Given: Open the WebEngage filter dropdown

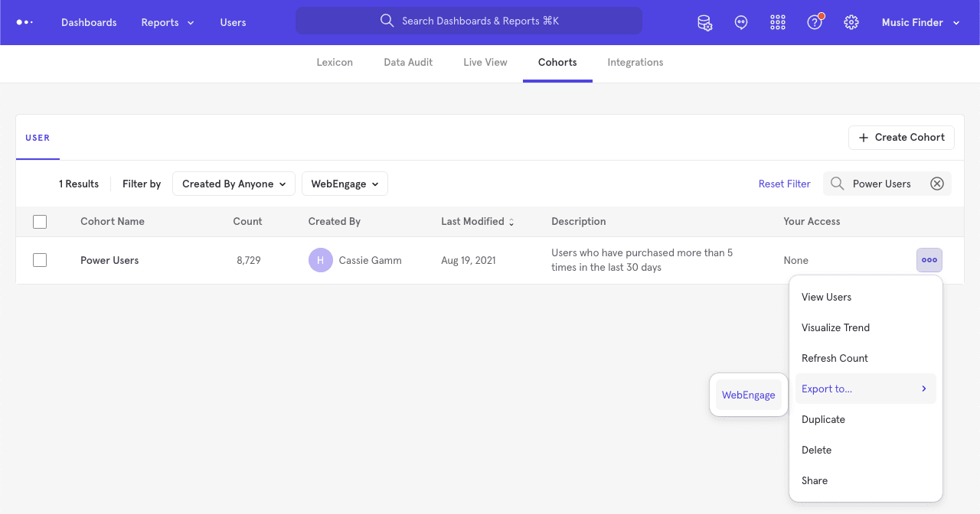Looking at the screenshot, I should (345, 184).
